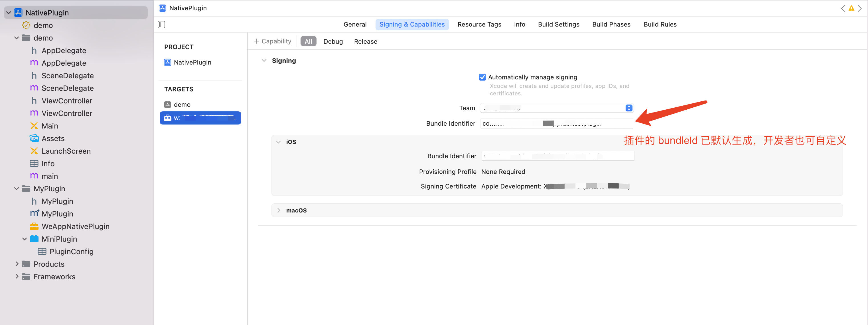This screenshot has height=325, width=868.
Task: Open the AppDelegate header file icon
Action: 34,51
